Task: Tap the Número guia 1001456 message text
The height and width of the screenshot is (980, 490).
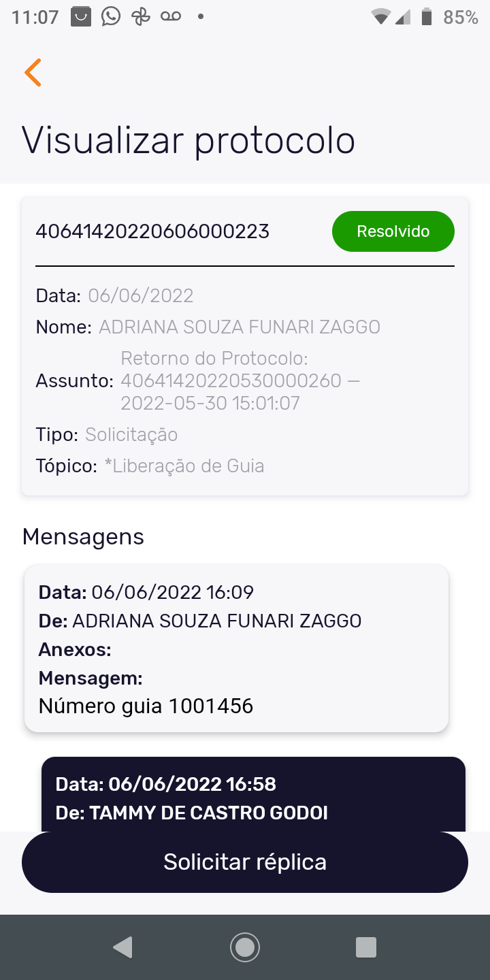Action: 146,706
